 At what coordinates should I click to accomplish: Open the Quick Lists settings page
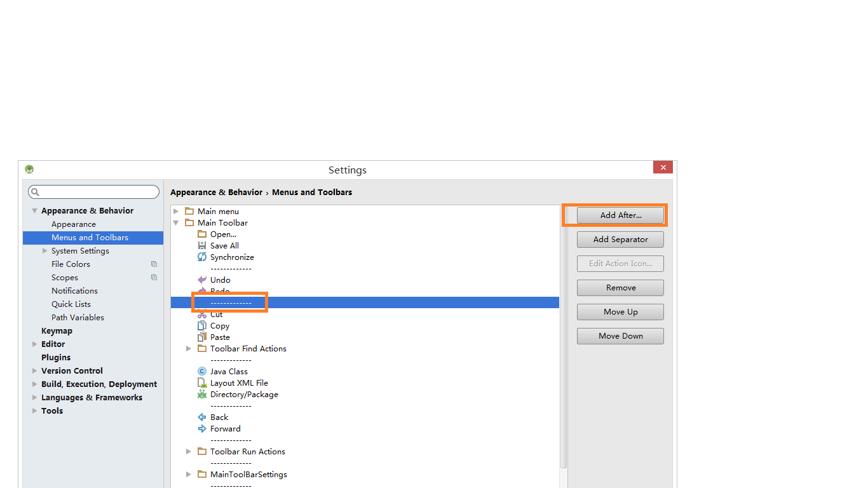(71, 304)
